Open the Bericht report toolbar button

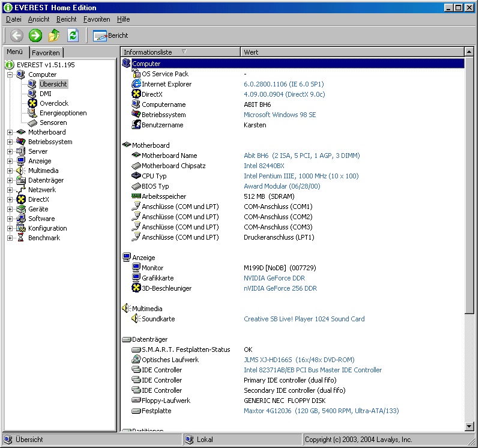[110, 36]
